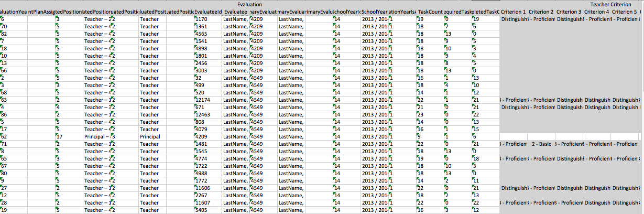This screenshot has width=644, height=214.
Task: Click Criterion 3 'Distinguish' cell in row 12174
Action: [569, 100]
